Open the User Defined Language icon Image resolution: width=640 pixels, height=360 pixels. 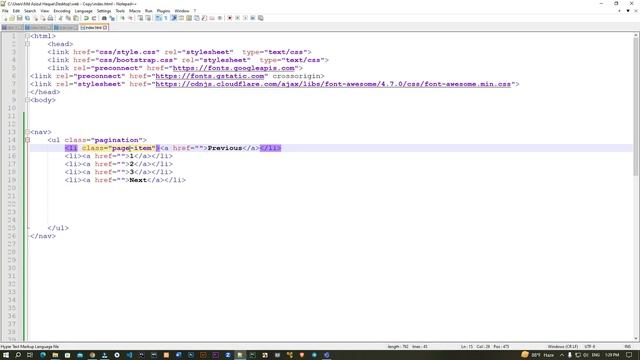pyautogui.click(x=180, y=18)
